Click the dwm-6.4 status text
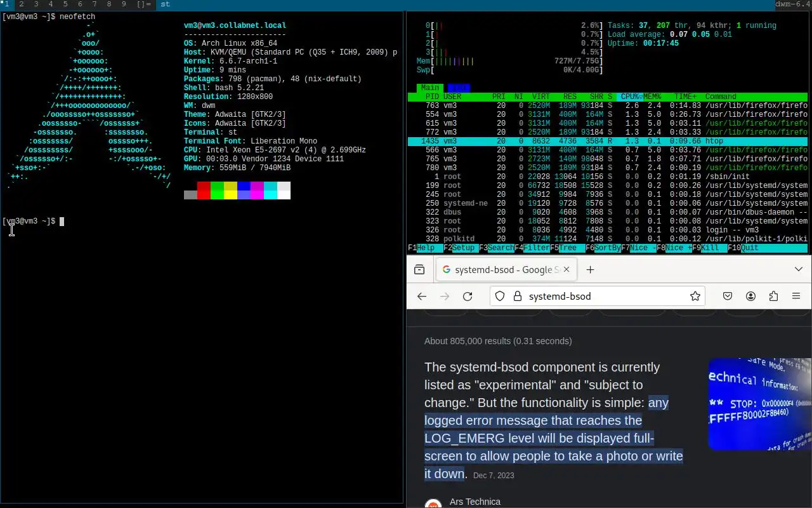 (793, 4)
